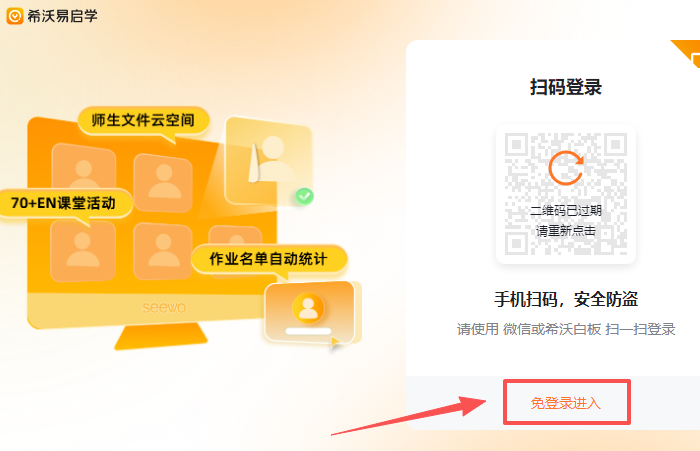Click the 请重新点击 text on QR code
The image size is (700, 451).
click(566, 231)
